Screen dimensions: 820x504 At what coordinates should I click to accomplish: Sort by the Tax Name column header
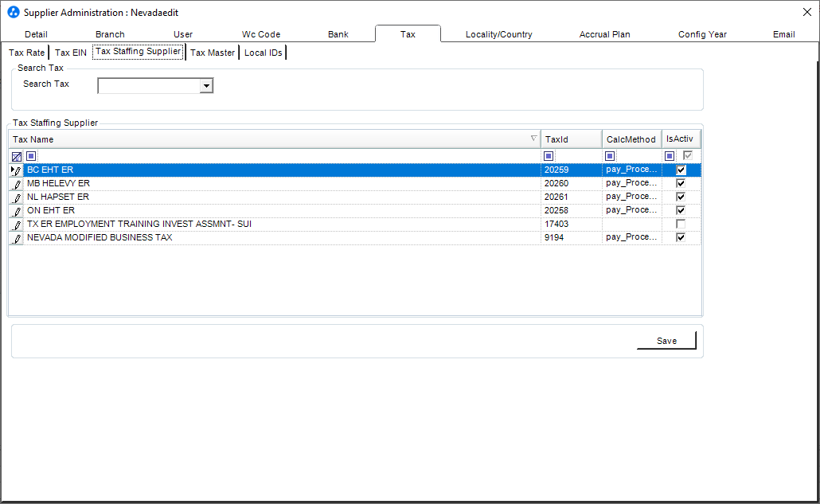(274, 139)
